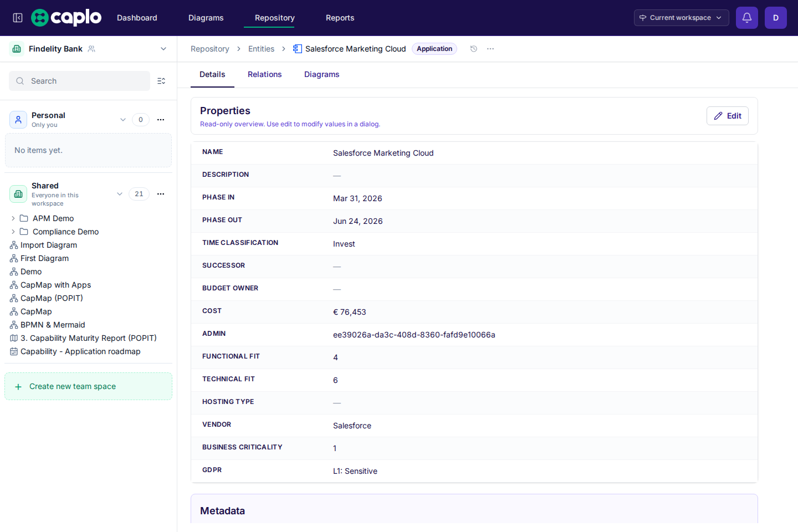Image resolution: width=798 pixels, height=532 pixels.
Task: Click GDPR value L1: Sensitive
Action: point(355,471)
